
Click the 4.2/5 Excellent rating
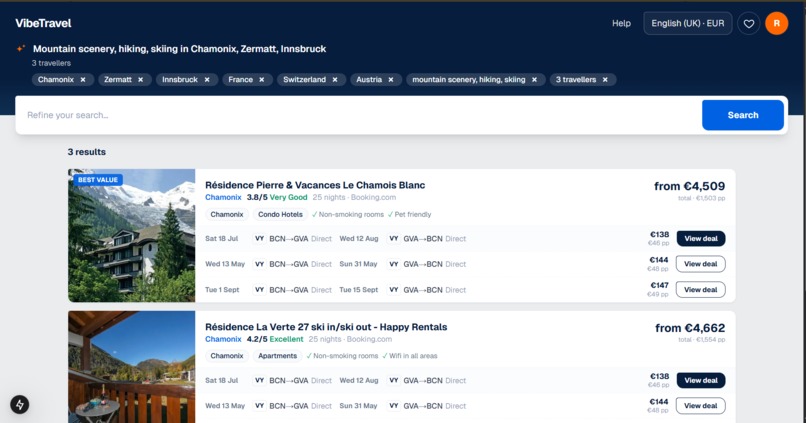point(275,339)
